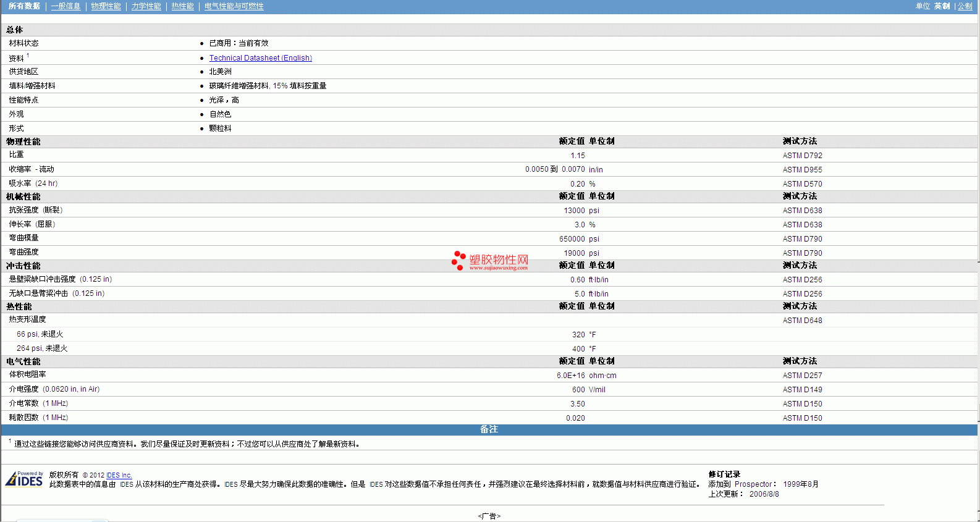
Task: Click the 形式 value 颗粒料
Action: (220, 128)
